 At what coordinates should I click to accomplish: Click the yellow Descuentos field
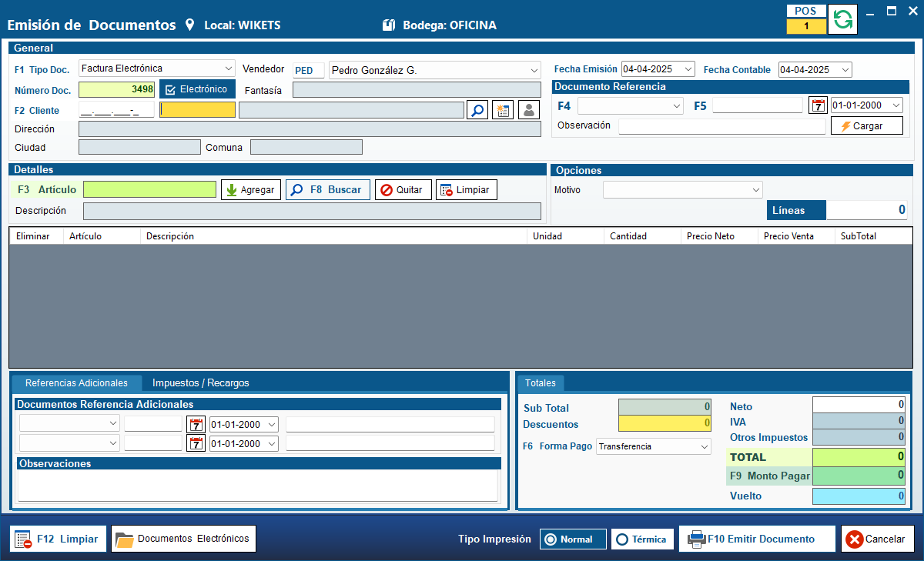[665, 422]
